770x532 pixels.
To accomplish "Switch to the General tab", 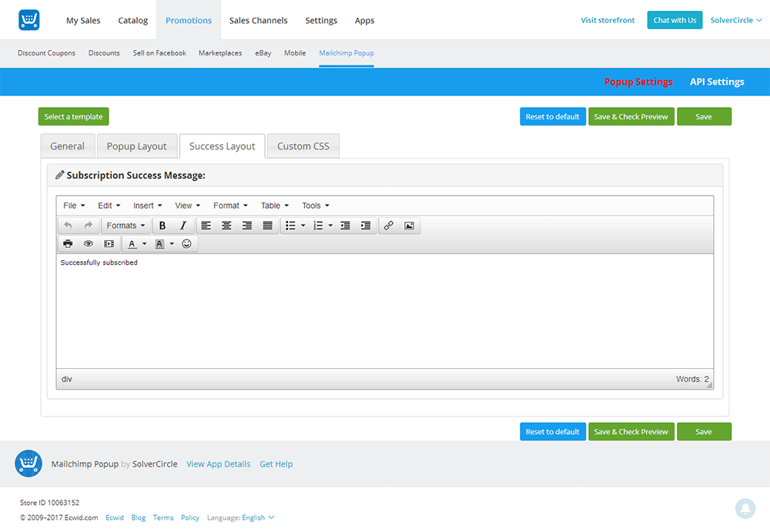I will [x=67, y=146].
